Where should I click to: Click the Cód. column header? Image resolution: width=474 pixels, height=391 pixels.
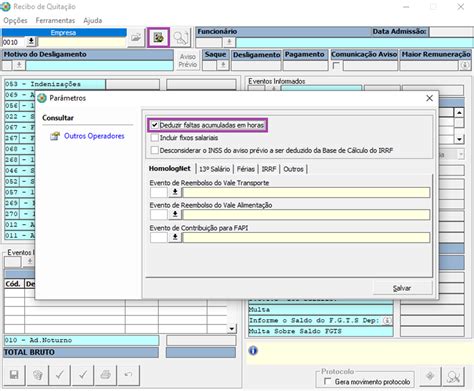pyautogui.click(x=14, y=284)
